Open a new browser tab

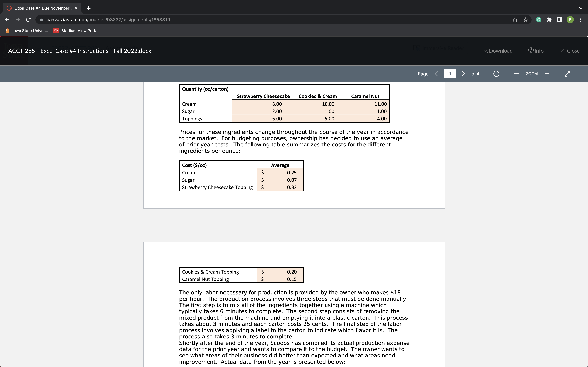coord(88,8)
